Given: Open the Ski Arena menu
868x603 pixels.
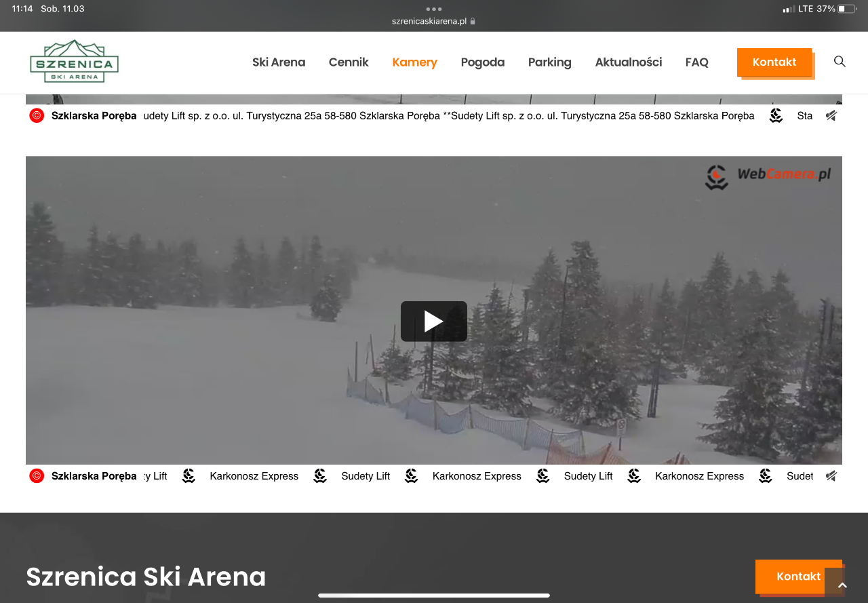Looking at the screenshot, I should pos(279,62).
